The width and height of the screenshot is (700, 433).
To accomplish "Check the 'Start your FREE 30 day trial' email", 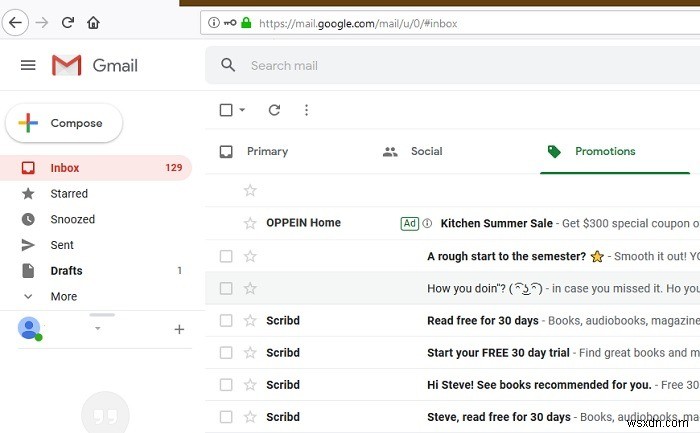I will click(x=226, y=353).
